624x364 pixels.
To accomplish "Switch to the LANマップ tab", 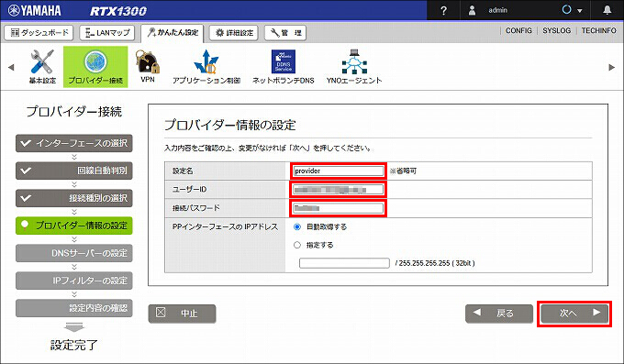I will tap(107, 33).
